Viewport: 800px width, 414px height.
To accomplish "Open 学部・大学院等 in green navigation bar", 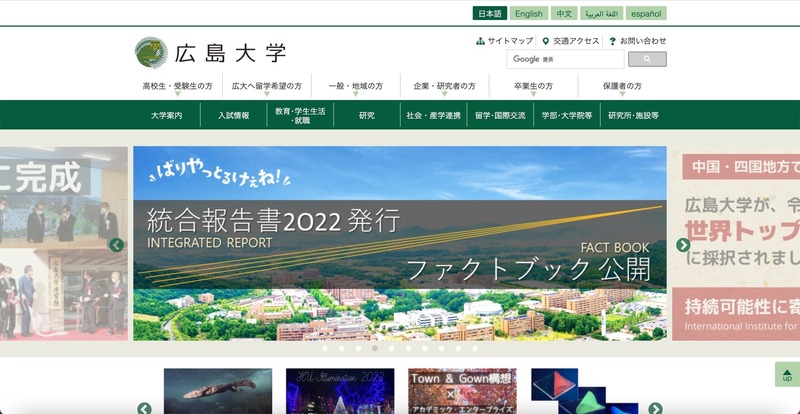I will point(567,116).
